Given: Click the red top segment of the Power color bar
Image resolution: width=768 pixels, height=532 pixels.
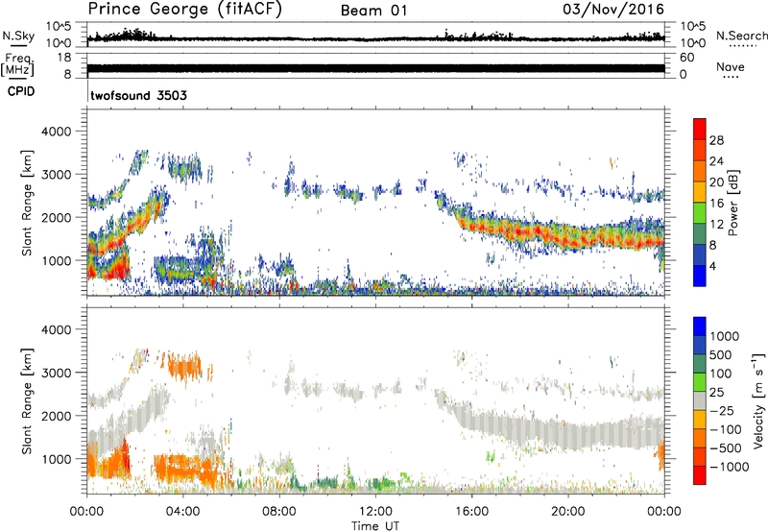Looking at the screenshot, I should coord(700,129).
